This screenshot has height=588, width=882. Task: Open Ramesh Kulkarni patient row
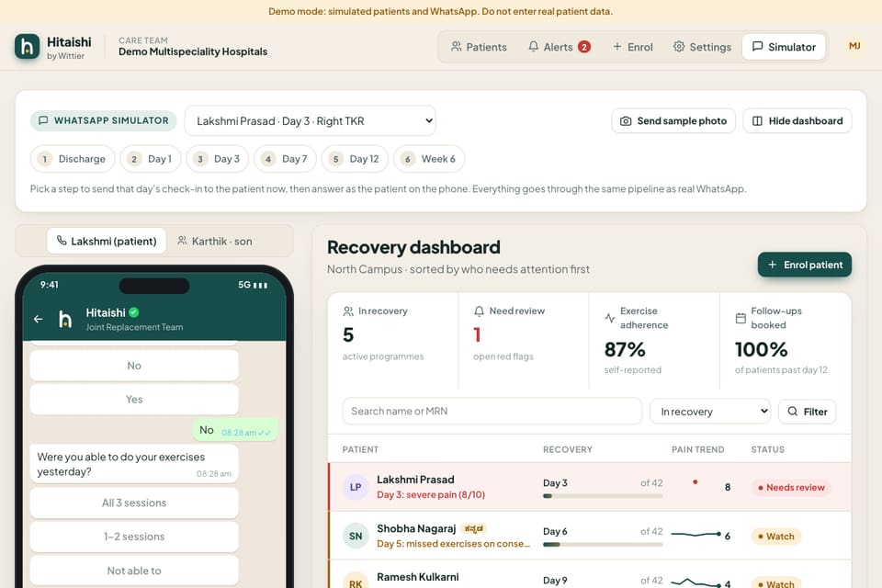pos(590,574)
